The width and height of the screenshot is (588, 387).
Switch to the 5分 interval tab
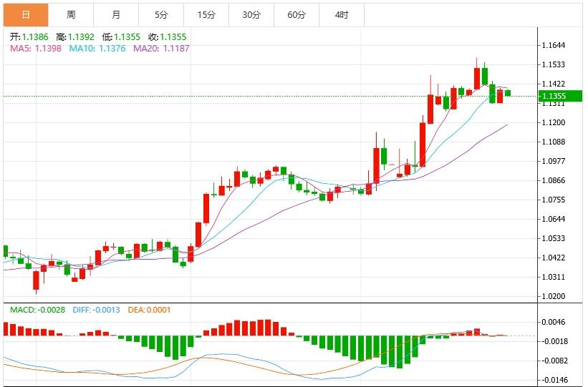coord(161,14)
